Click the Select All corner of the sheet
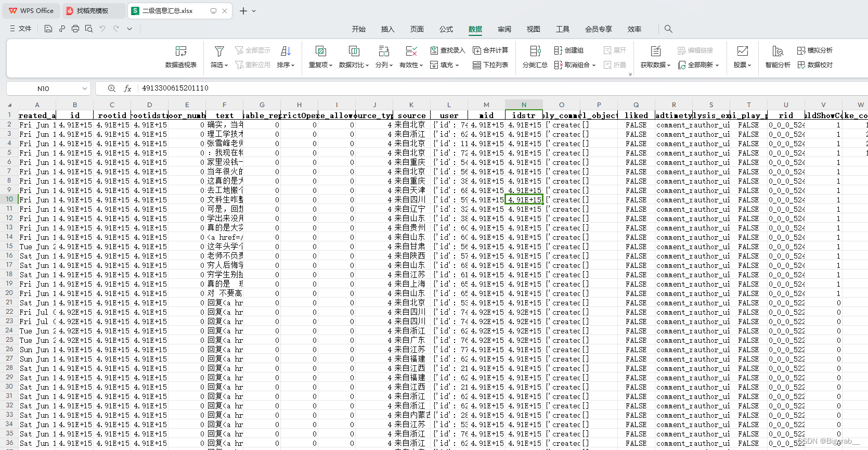Viewport: 868px width, 450px height. pyautogui.click(x=9, y=105)
